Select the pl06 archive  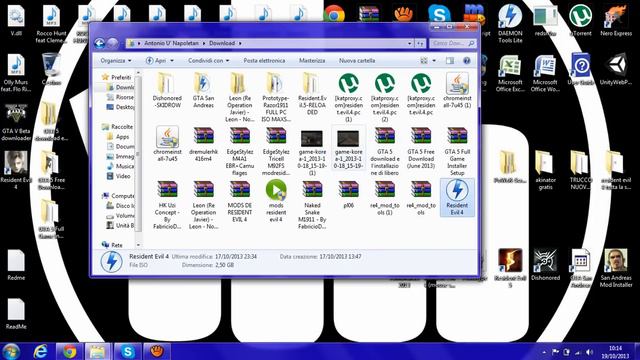pyautogui.click(x=348, y=195)
